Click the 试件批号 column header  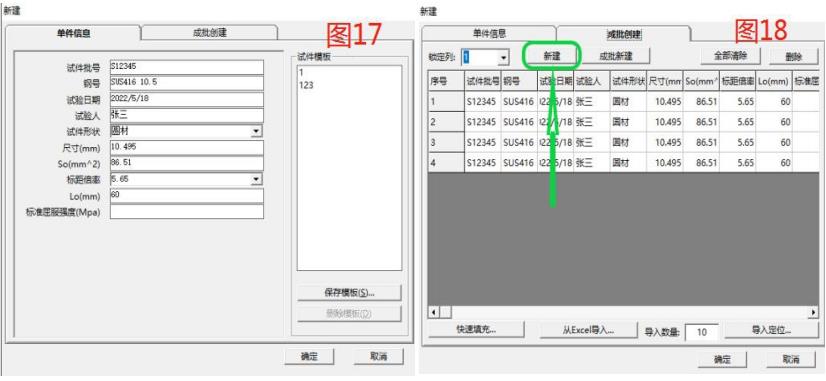[x=482, y=82]
